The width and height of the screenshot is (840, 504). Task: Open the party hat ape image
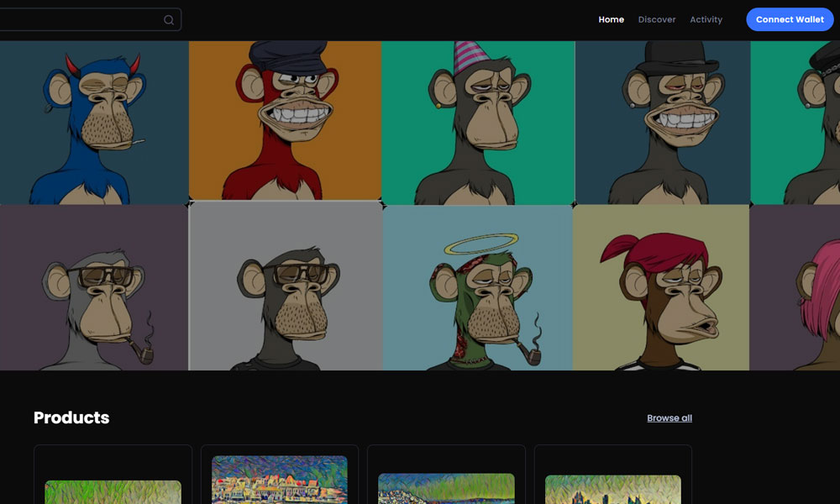[x=478, y=123]
